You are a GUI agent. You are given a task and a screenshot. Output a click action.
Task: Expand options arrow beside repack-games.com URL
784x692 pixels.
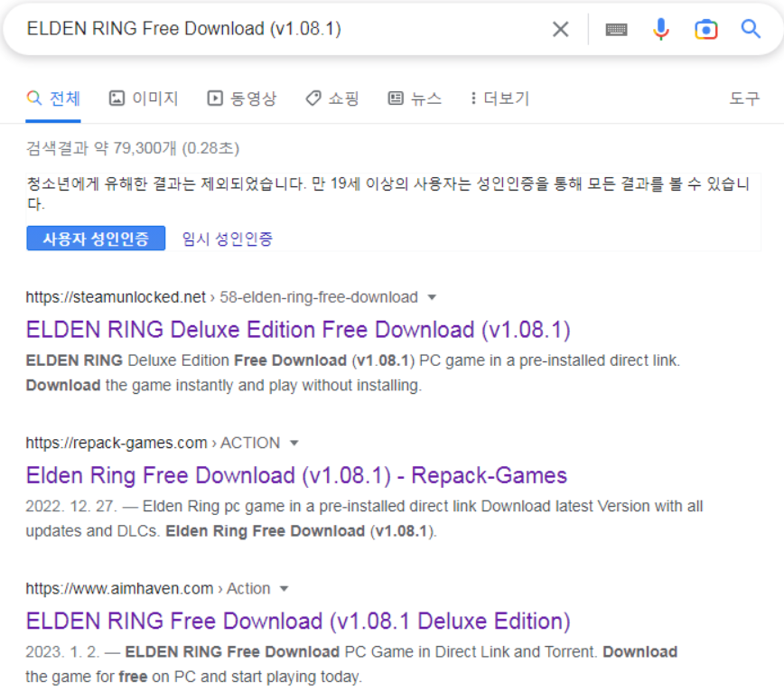click(x=294, y=443)
